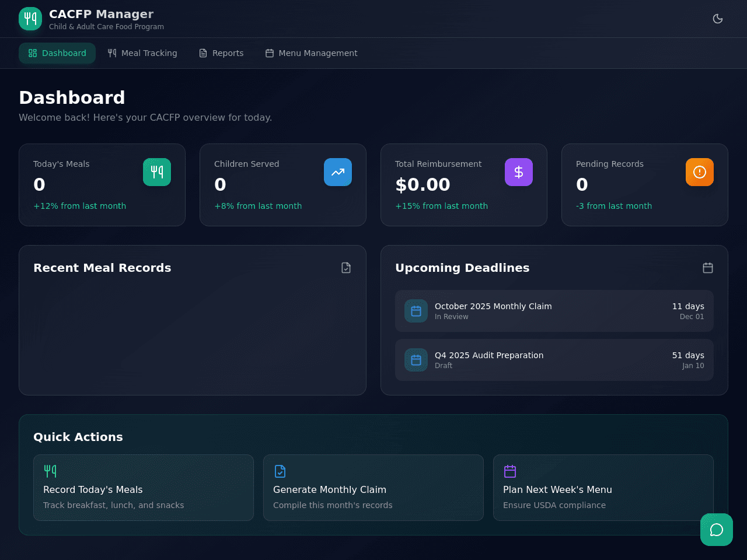Click the calendar icon beside Q4 Audit Preparation

(x=416, y=360)
